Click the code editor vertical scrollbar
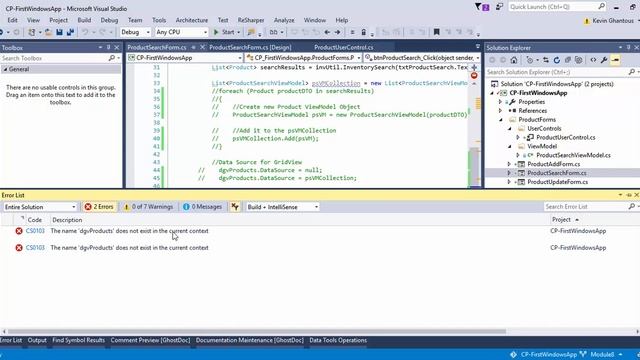 (x=474, y=168)
